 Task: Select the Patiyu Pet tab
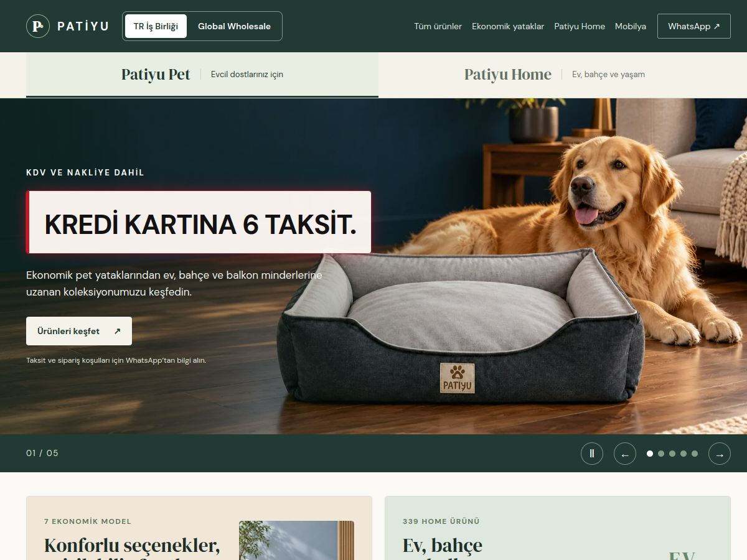(202, 75)
